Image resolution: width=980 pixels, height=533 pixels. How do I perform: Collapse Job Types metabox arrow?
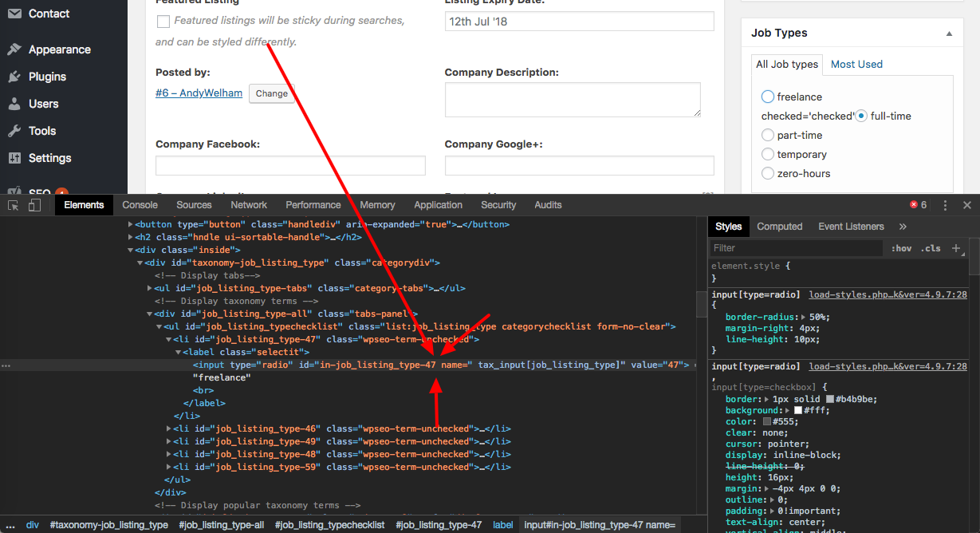(x=949, y=34)
